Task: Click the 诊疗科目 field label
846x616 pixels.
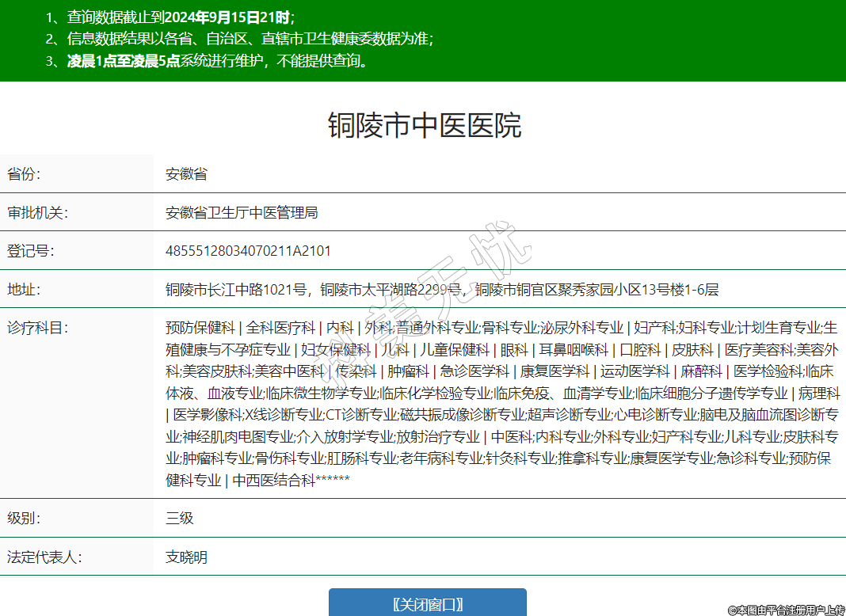Action: (x=37, y=328)
